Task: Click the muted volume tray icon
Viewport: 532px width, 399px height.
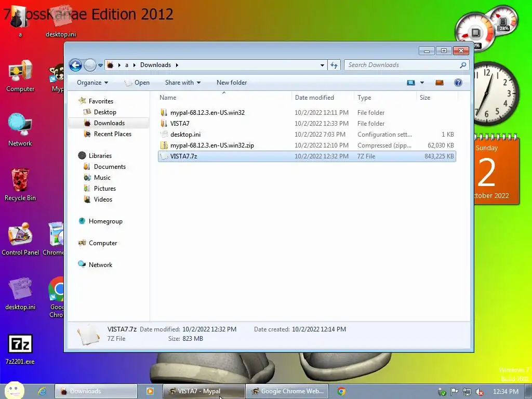Action: coord(480,392)
